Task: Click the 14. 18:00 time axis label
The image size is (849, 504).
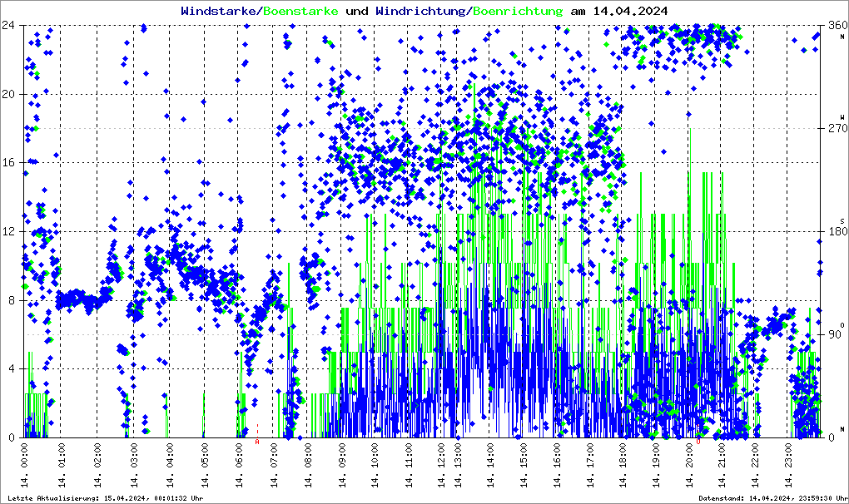Action: click(x=623, y=465)
